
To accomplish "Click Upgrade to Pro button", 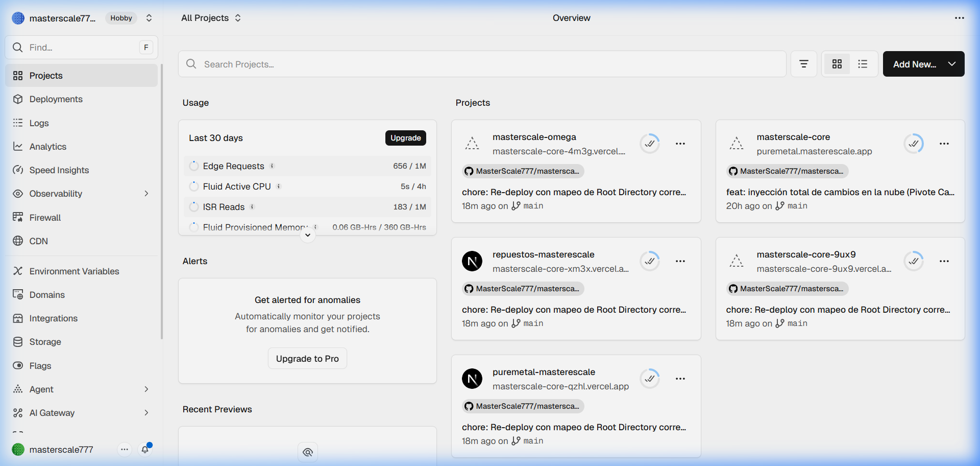I will pos(307,359).
